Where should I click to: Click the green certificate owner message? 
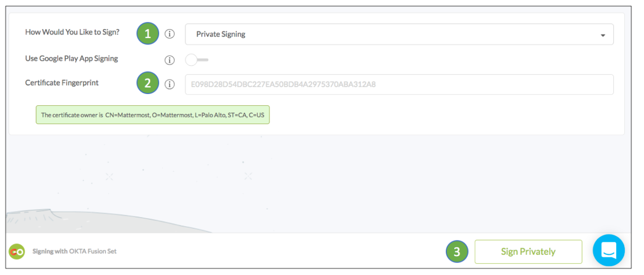153,115
